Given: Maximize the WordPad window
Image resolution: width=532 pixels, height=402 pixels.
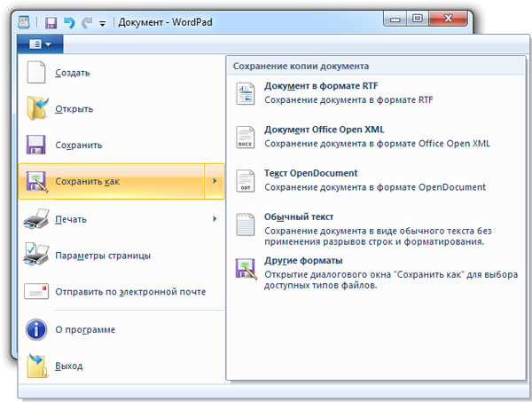Looking at the screenshot, I should [x=418, y=19].
